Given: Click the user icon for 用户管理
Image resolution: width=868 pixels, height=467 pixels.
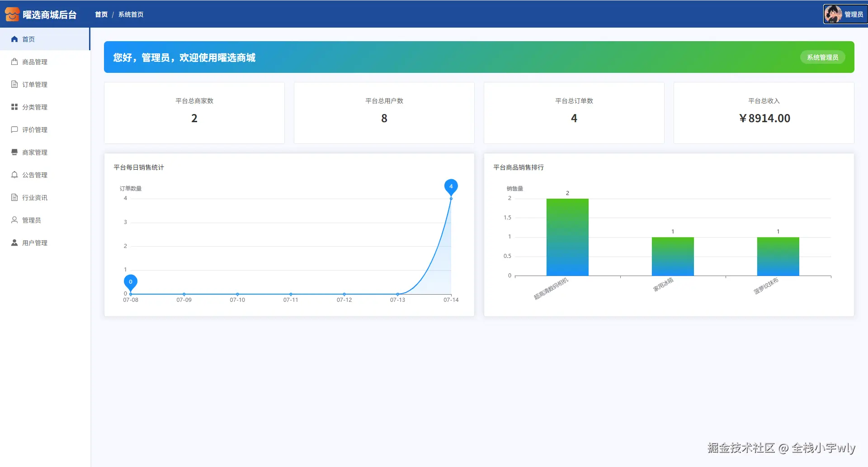Looking at the screenshot, I should tap(14, 243).
